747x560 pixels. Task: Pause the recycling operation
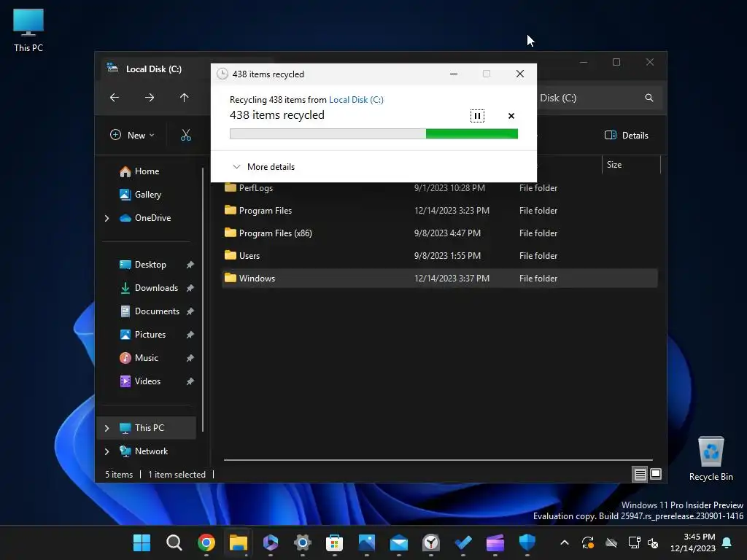tap(477, 116)
